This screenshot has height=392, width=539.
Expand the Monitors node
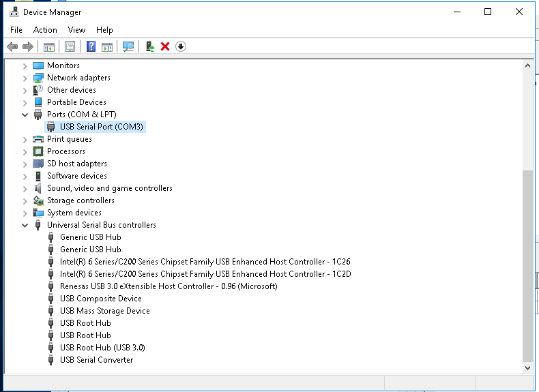click(x=25, y=65)
